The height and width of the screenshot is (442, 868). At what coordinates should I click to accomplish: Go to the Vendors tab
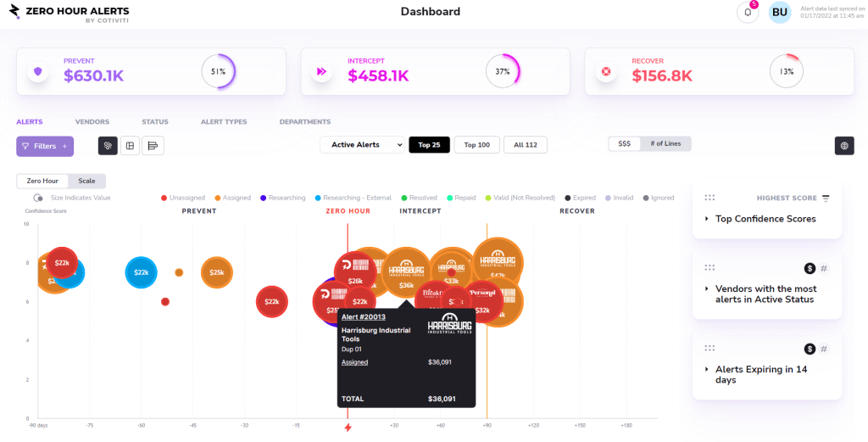(92, 122)
